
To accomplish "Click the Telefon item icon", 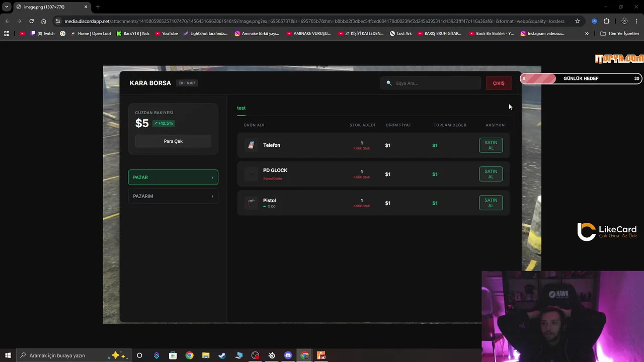I will pyautogui.click(x=251, y=145).
